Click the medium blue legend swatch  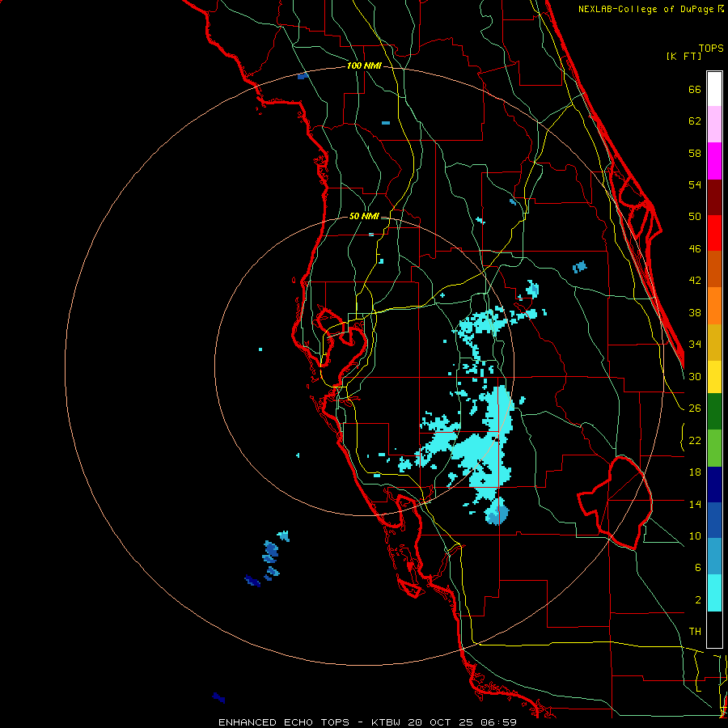pyautogui.click(x=714, y=520)
